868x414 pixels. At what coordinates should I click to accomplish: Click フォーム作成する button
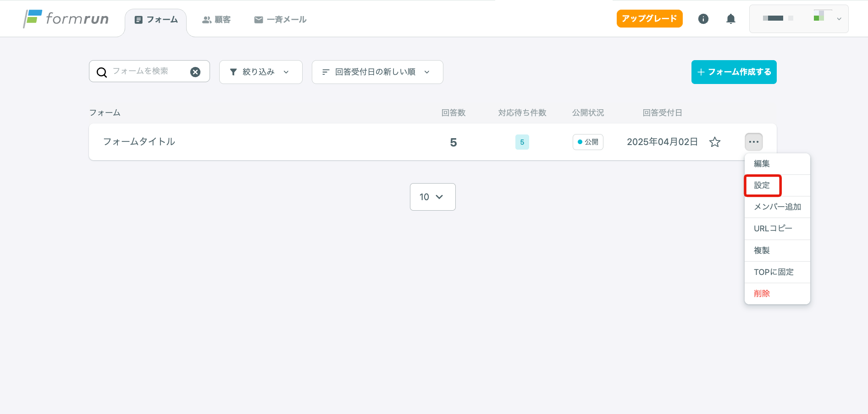[x=734, y=72]
